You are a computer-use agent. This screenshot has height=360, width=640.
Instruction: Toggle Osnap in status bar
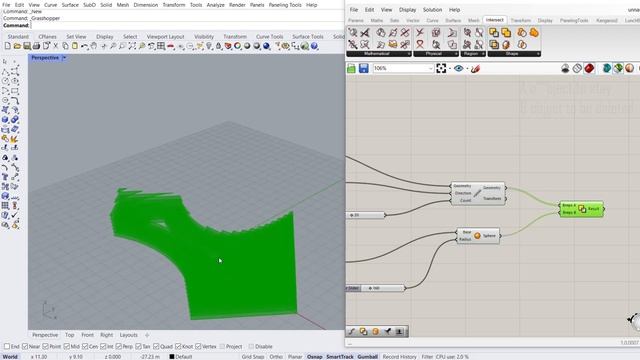[x=314, y=356]
